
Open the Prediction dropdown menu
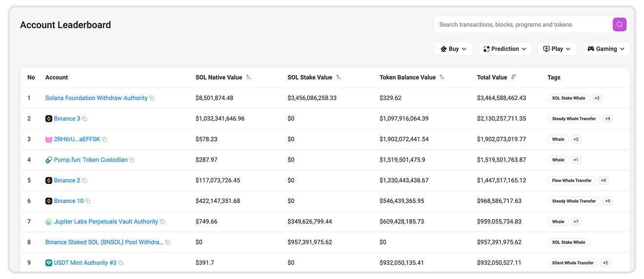click(505, 49)
